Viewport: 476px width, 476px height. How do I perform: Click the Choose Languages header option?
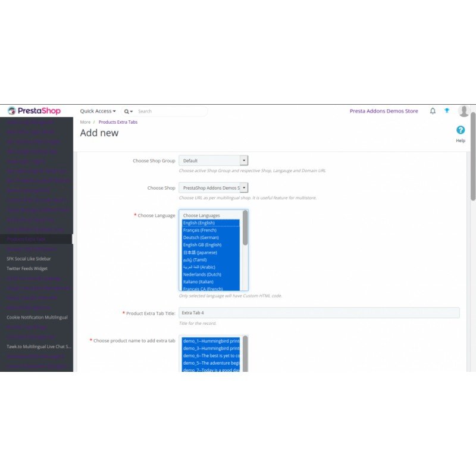point(211,215)
